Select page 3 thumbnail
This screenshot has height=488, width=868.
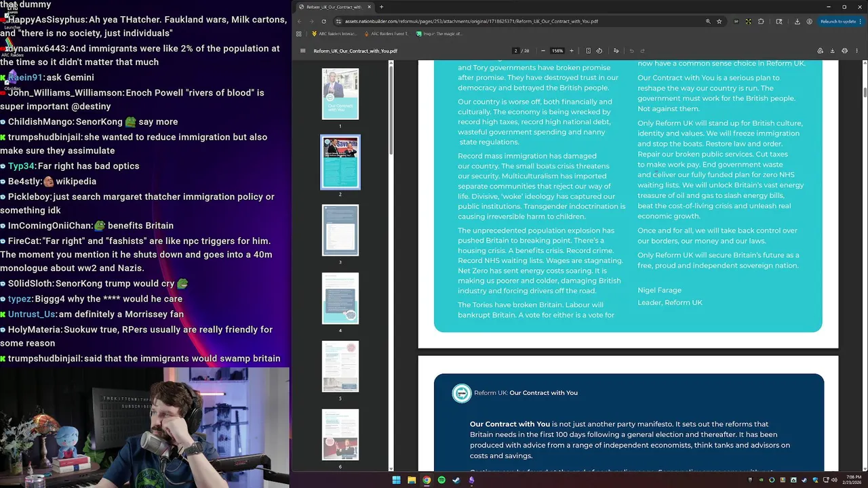coord(340,230)
